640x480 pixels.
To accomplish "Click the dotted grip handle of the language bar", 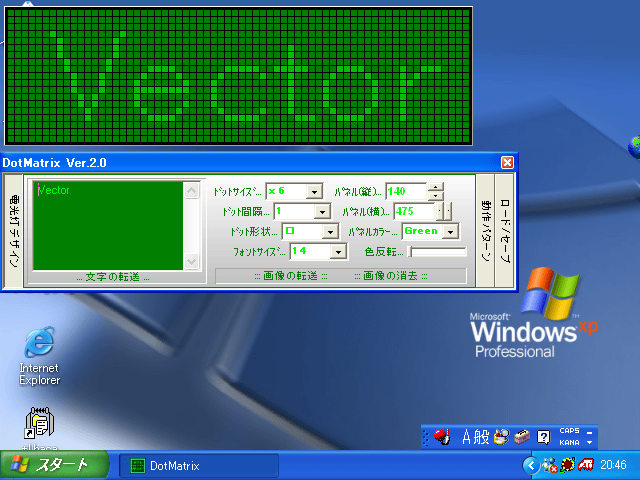I will coord(426,437).
